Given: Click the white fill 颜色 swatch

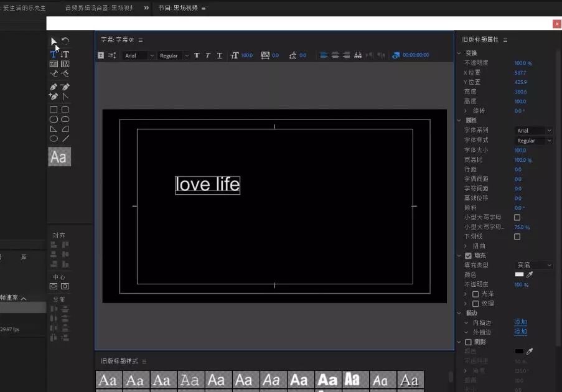Looking at the screenshot, I should (x=519, y=274).
